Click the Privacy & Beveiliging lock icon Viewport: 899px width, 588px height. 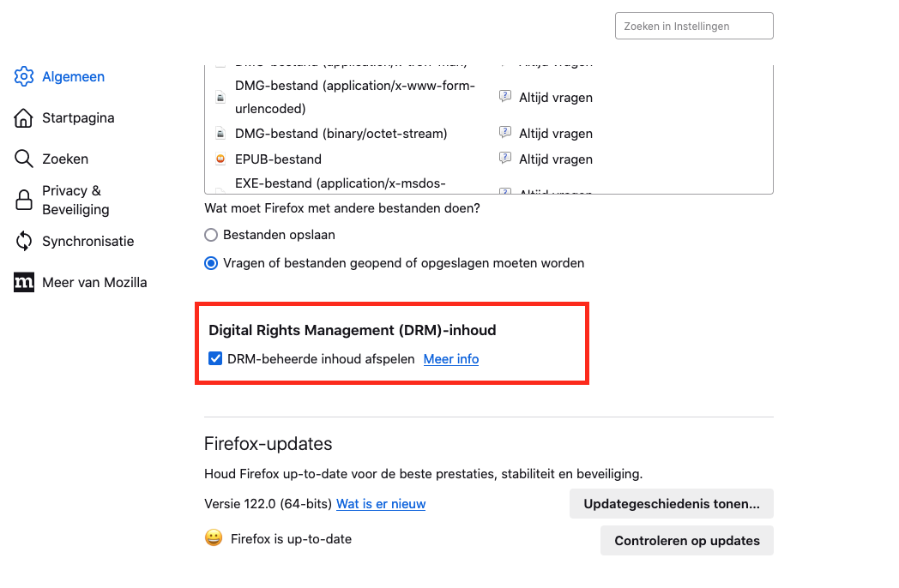(24, 200)
